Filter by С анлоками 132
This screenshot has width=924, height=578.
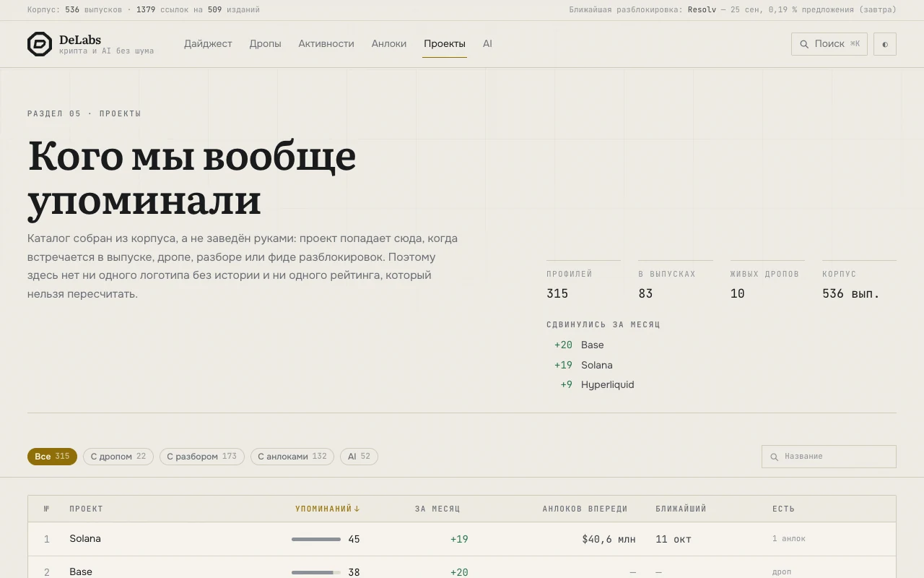tap(292, 457)
